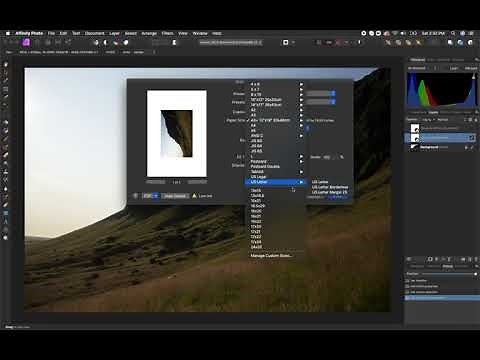Viewport: 480px width, 360px height.
Task: Expand the 8 x 10 paper submenu arrow
Action: (x=301, y=95)
